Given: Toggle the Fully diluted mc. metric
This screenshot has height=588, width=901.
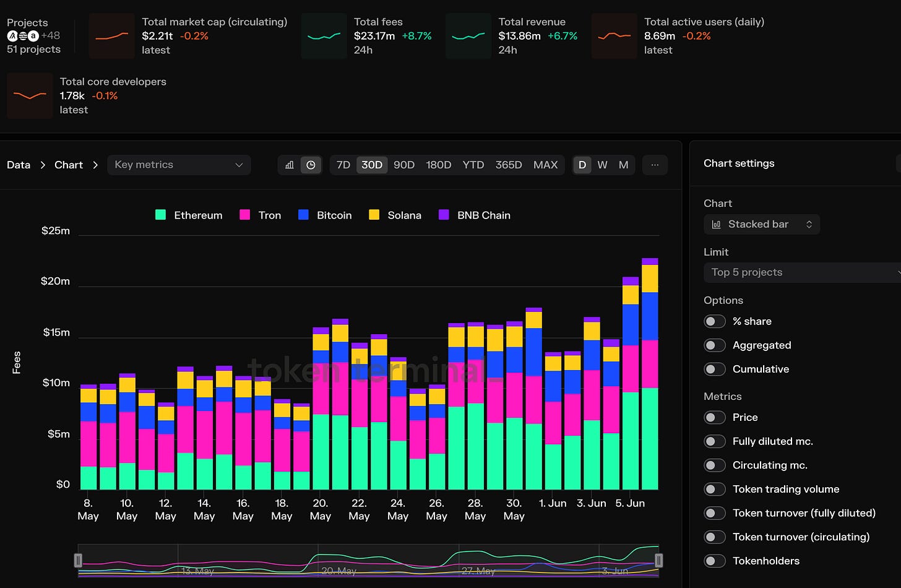Looking at the screenshot, I should pos(714,441).
